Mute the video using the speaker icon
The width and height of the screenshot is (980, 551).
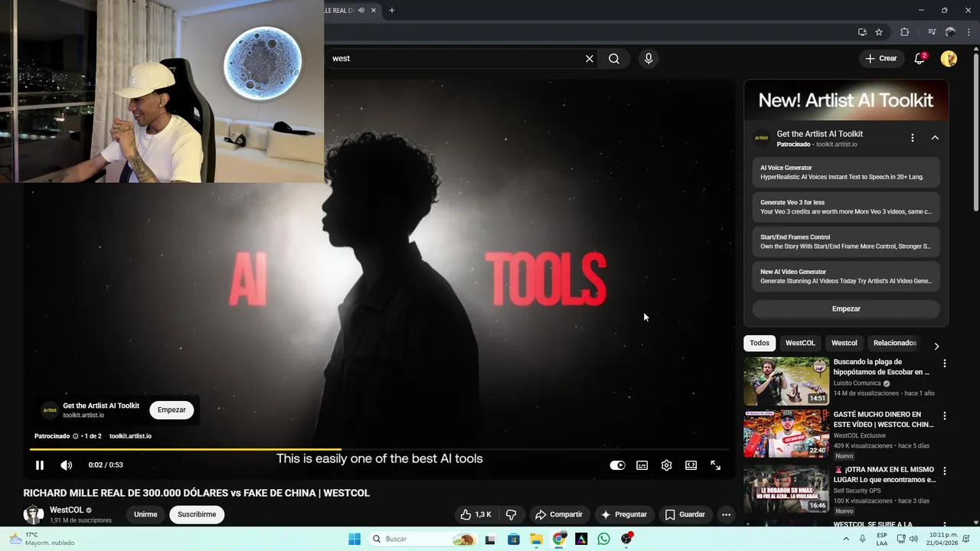(x=67, y=465)
